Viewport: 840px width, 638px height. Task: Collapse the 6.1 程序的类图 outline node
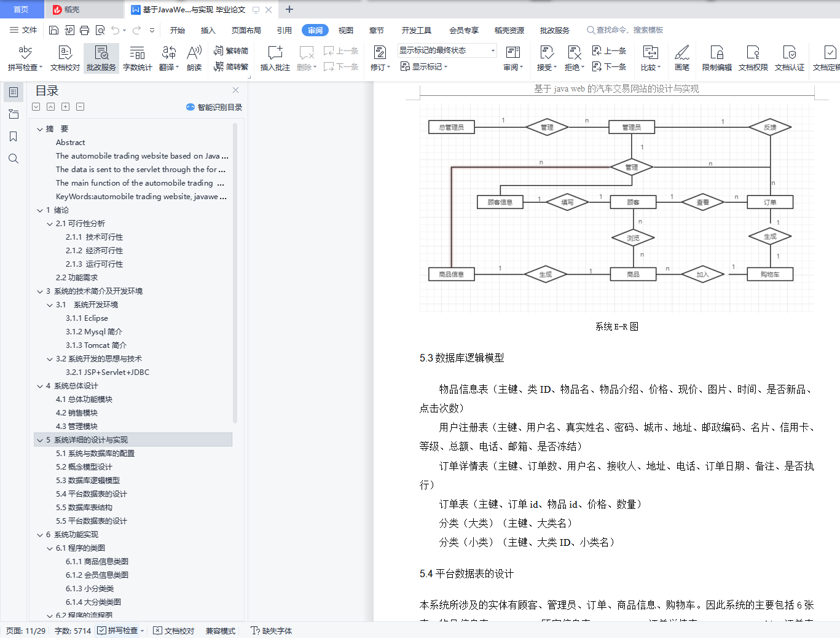50,548
